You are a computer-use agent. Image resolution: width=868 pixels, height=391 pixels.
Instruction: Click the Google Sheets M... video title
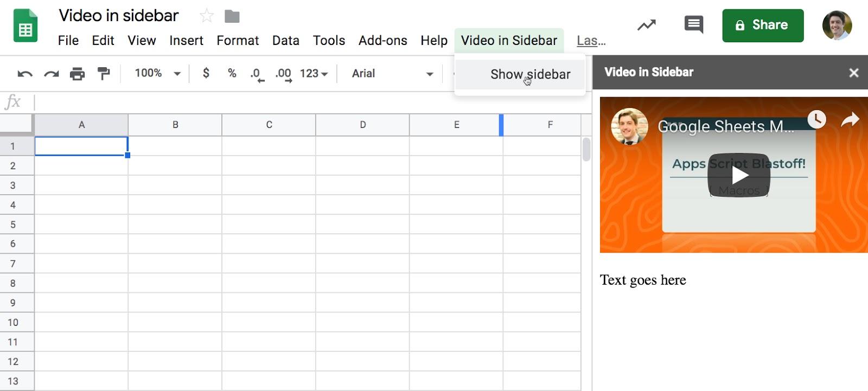725,126
